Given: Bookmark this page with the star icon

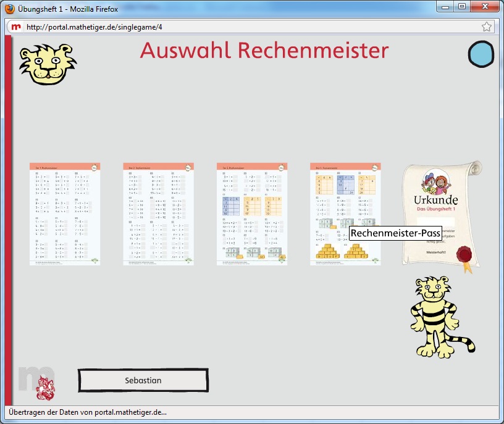Looking at the screenshot, I should coord(487,27).
